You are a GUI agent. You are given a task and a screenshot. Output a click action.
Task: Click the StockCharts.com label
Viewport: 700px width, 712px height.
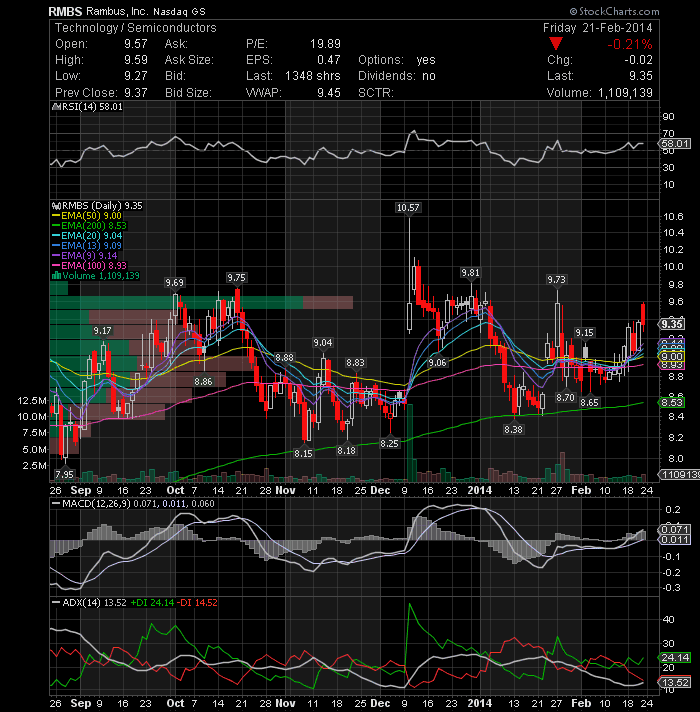coord(615,11)
